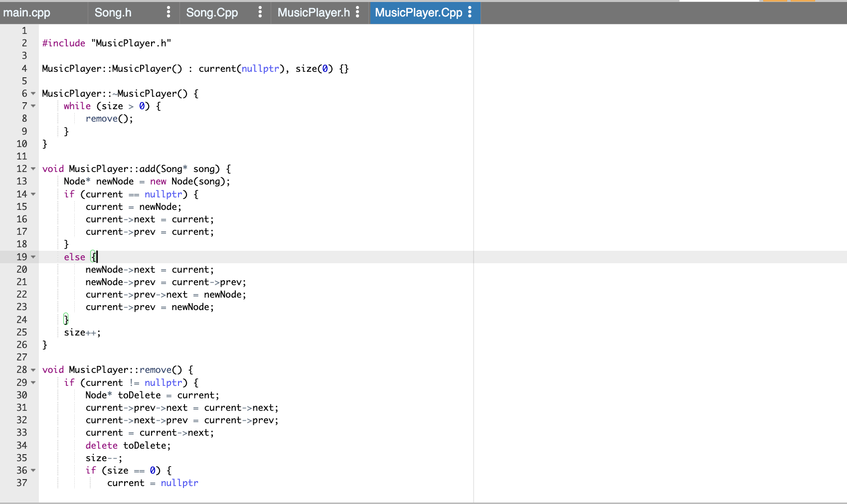Open the options menu on the Song.h tab
Viewport: 847px width, 504px height.
(168, 12)
